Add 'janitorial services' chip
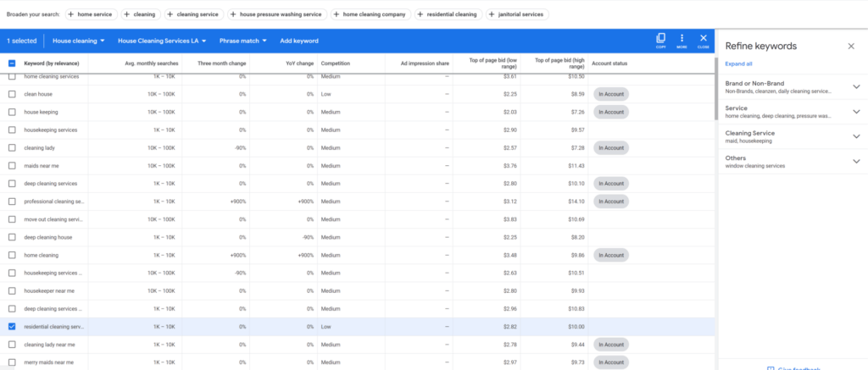The height and width of the screenshot is (370, 868). [x=517, y=14]
